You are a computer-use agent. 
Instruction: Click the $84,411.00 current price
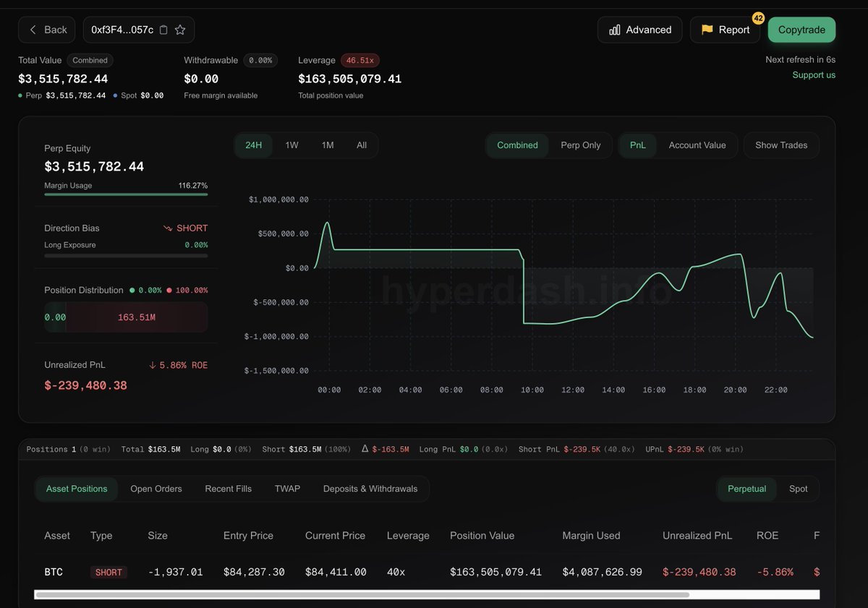point(336,572)
